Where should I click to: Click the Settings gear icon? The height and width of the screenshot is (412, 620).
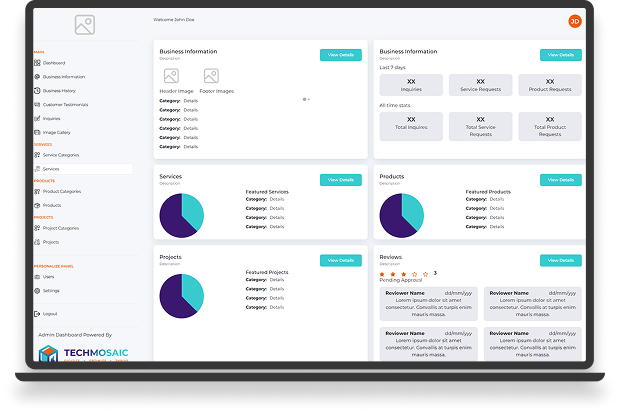click(x=37, y=291)
